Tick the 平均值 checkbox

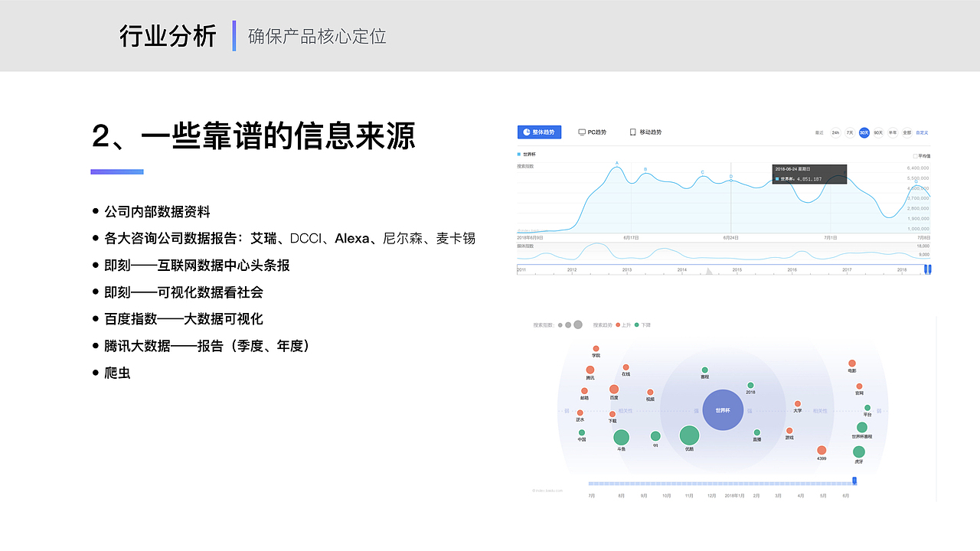[x=915, y=155]
